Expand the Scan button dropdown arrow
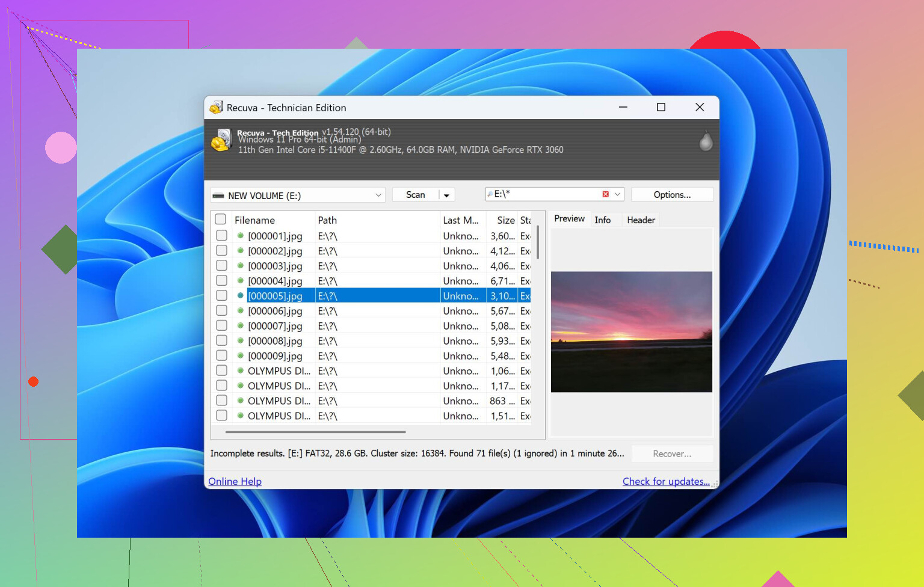 (x=446, y=195)
